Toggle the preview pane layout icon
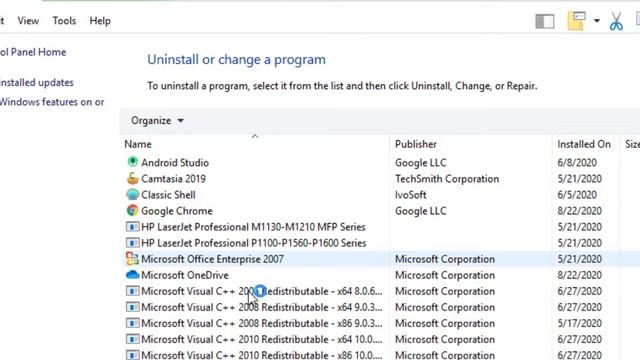This screenshot has width=640, height=360. (544, 21)
